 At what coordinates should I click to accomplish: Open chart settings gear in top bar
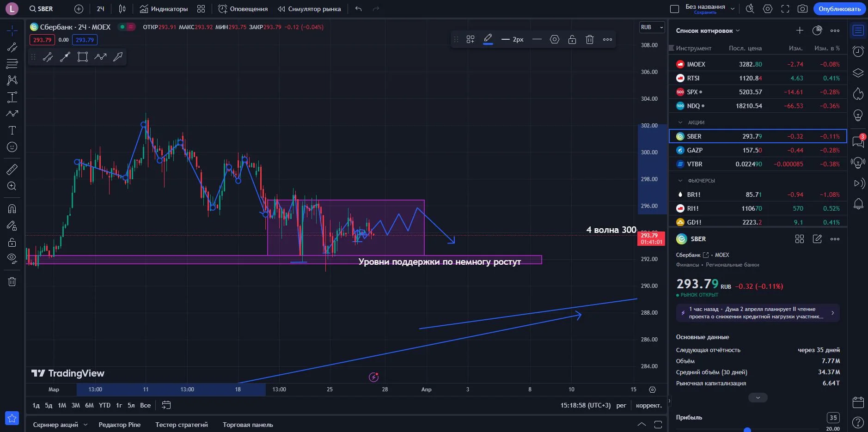[x=768, y=9]
